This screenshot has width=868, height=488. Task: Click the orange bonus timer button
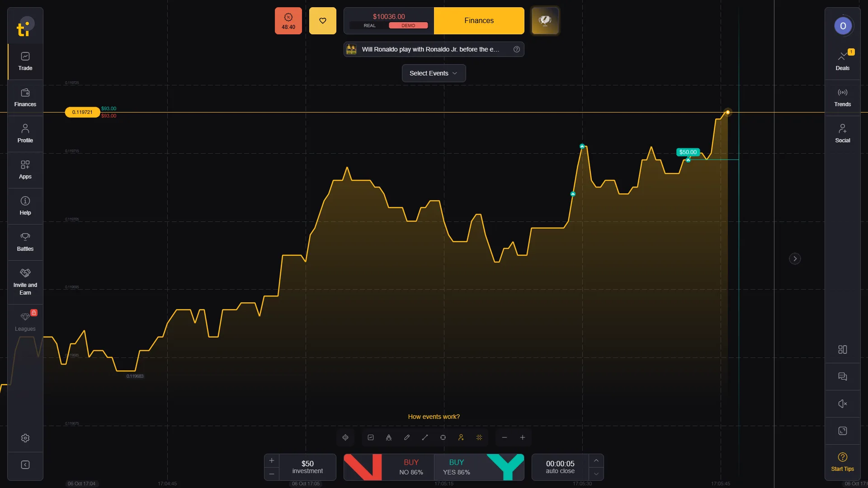(x=288, y=21)
